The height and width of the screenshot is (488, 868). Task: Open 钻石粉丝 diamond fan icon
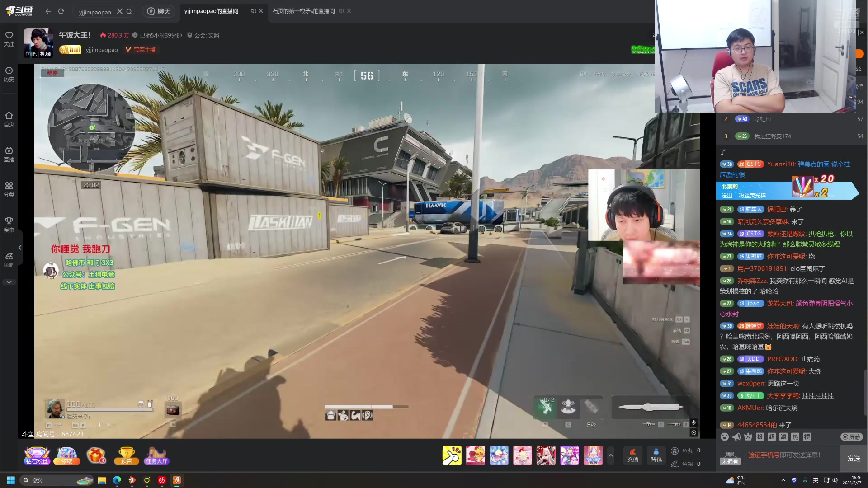point(37,455)
